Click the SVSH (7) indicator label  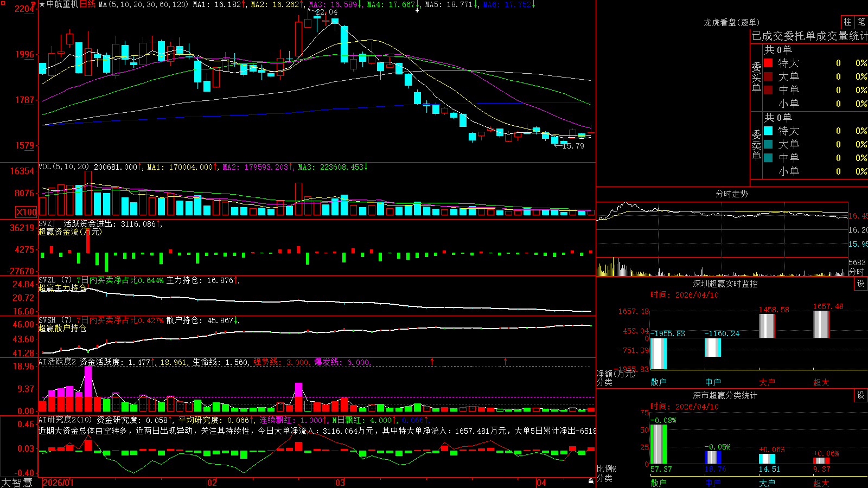(55, 320)
